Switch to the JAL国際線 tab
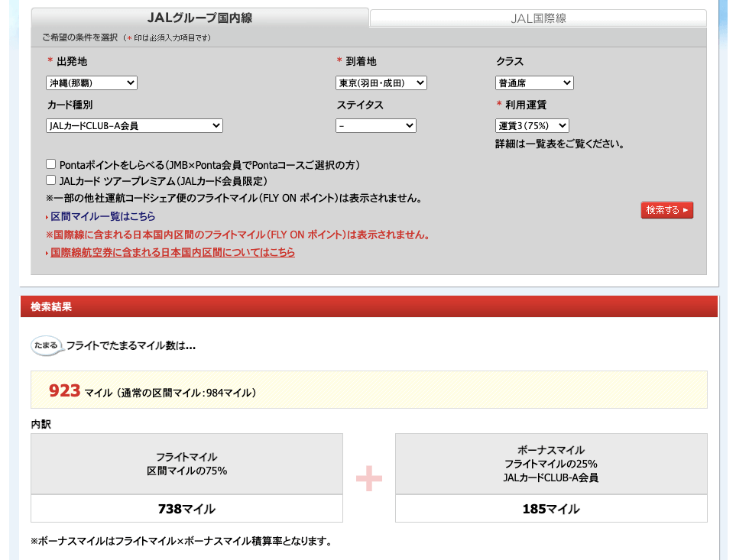The image size is (749, 560). pos(538,18)
